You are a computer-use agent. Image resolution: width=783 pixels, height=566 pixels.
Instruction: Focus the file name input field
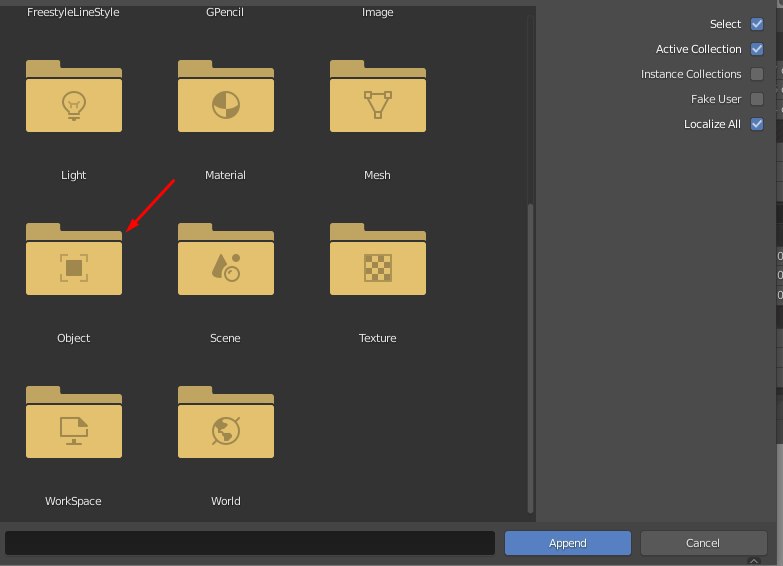click(250, 543)
